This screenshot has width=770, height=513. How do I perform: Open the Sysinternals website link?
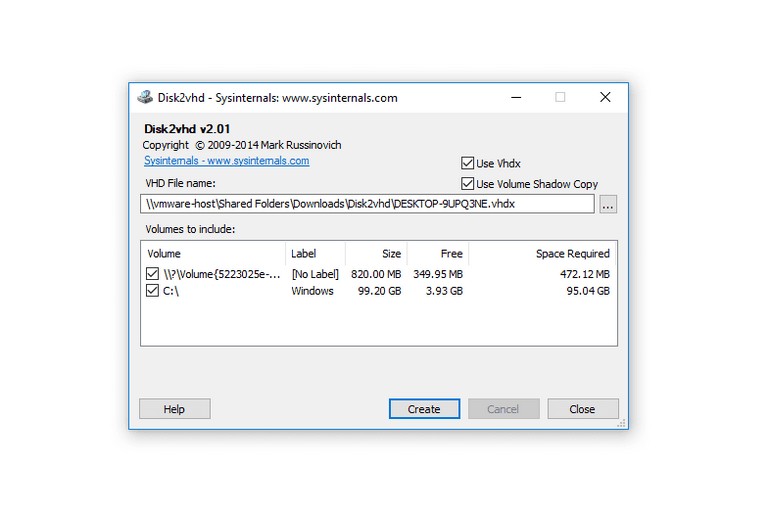pos(226,161)
